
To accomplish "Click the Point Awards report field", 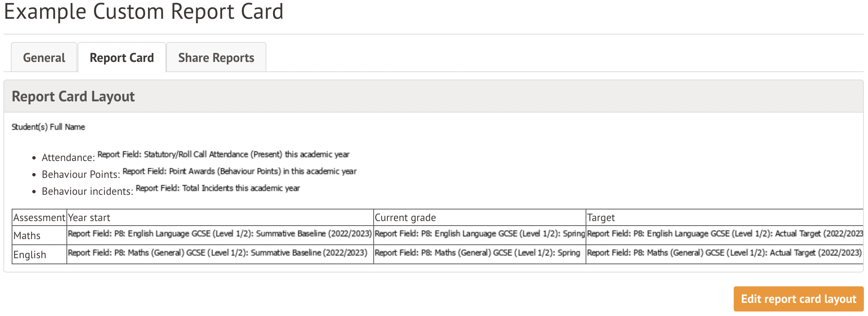I will pyautogui.click(x=239, y=171).
